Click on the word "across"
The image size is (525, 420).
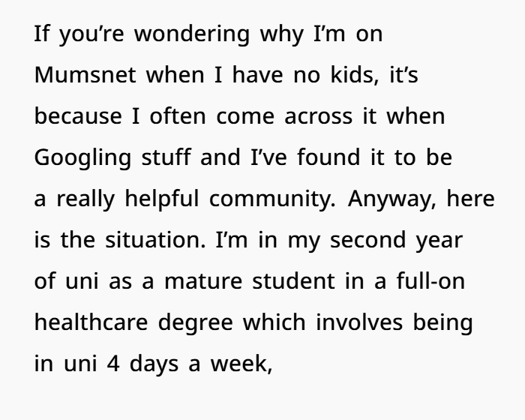(x=319, y=116)
